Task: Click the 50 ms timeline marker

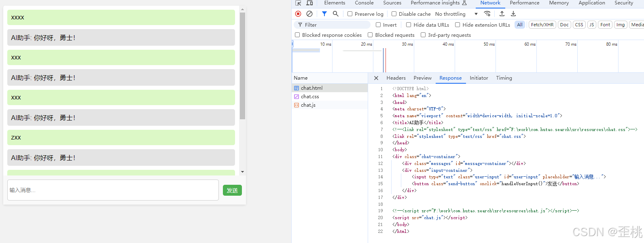Action: pyautogui.click(x=489, y=44)
